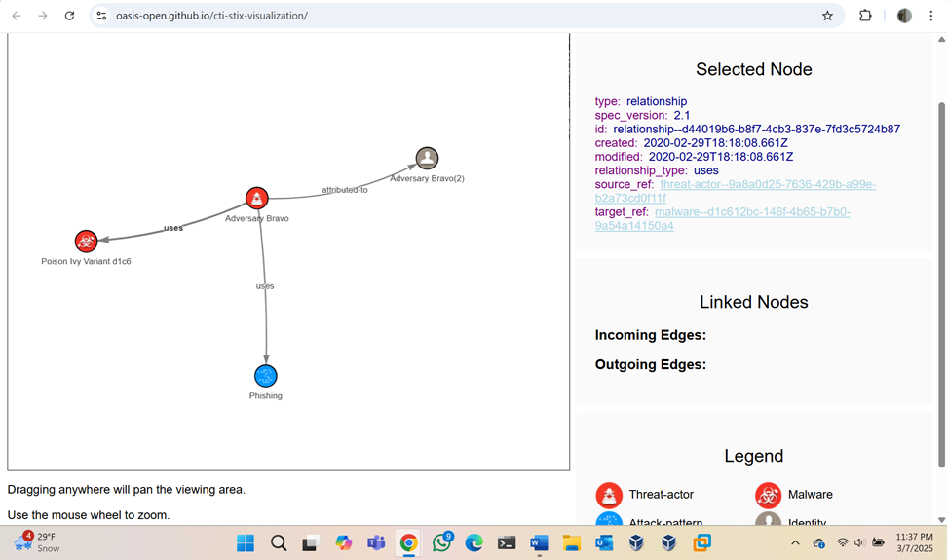Open WhatsApp from the taskbar
947x560 pixels.
point(442,543)
